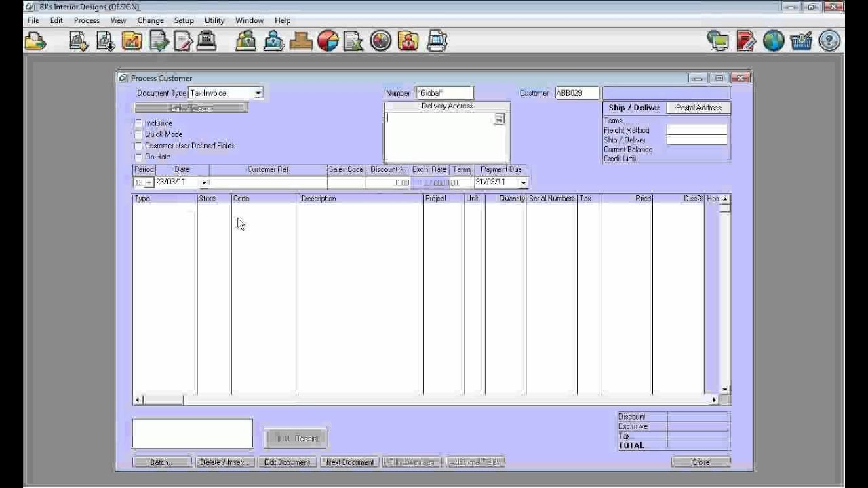Open the orange folder with chart icon
868x488 pixels.
click(132, 41)
